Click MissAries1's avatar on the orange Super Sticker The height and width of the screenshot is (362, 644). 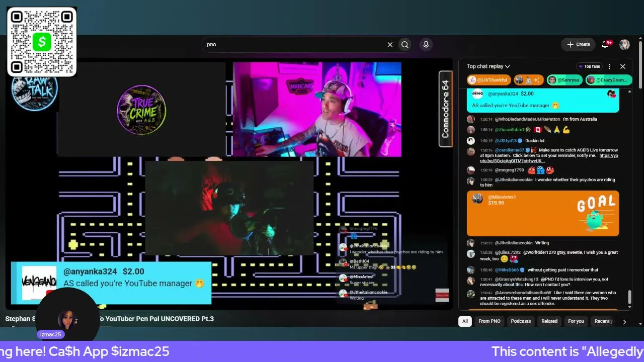pos(477,199)
